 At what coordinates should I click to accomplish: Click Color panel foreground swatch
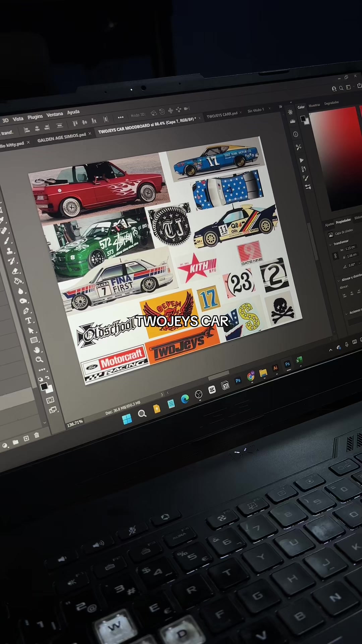click(303, 118)
